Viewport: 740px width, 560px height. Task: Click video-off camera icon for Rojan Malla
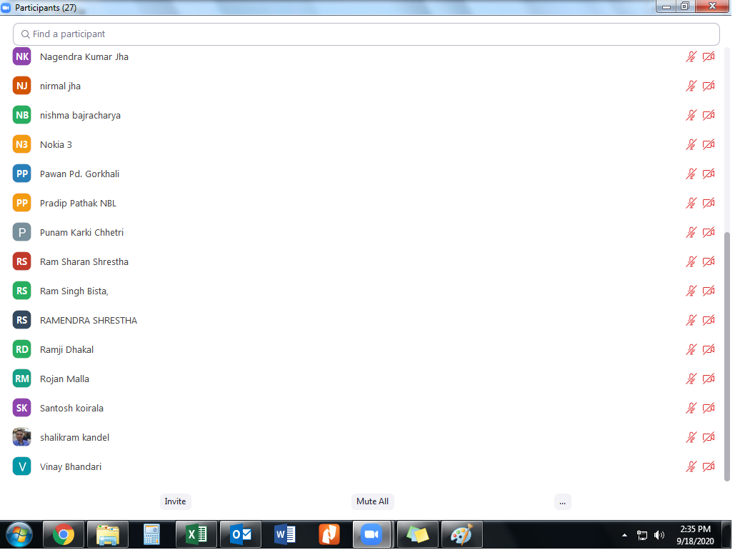pos(709,379)
